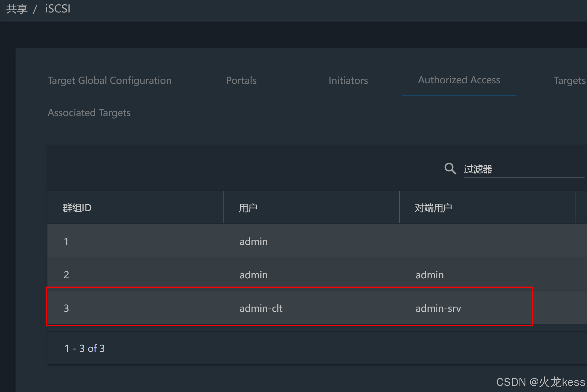The height and width of the screenshot is (392, 587).
Task: Open the Target Global Configuration tab
Action: 109,81
